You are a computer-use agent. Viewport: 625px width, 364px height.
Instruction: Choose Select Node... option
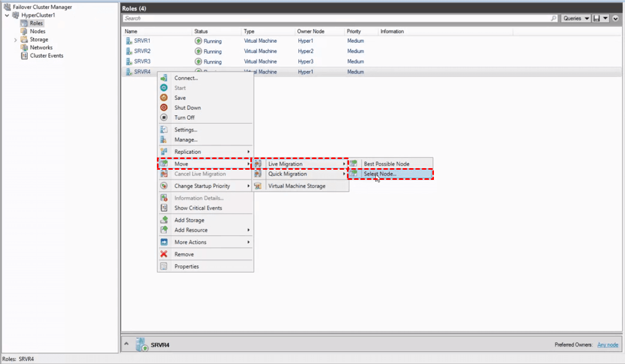point(391,174)
